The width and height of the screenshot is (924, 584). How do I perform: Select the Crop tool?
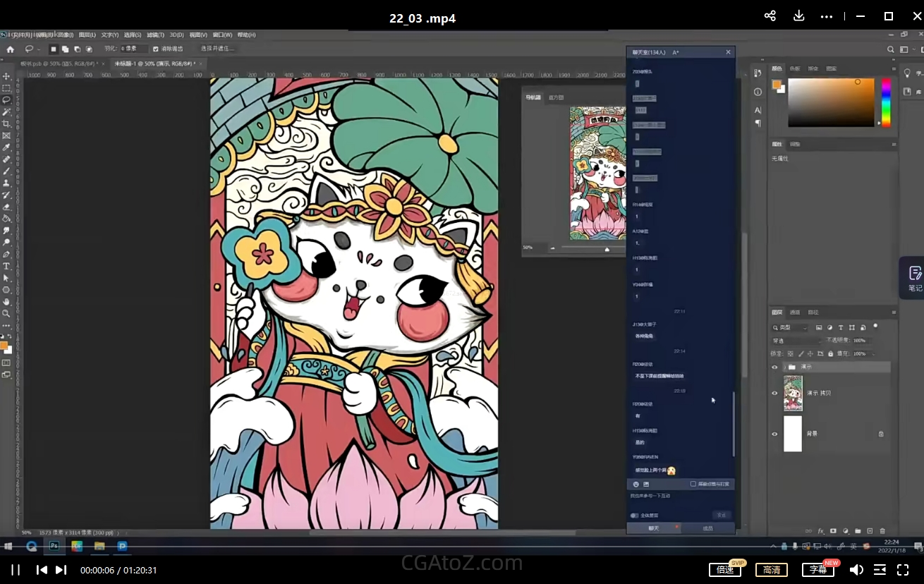[6, 123]
